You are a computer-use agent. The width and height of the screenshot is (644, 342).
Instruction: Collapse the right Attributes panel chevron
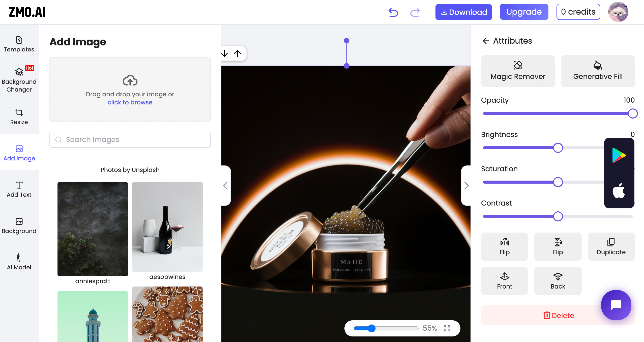[466, 186]
